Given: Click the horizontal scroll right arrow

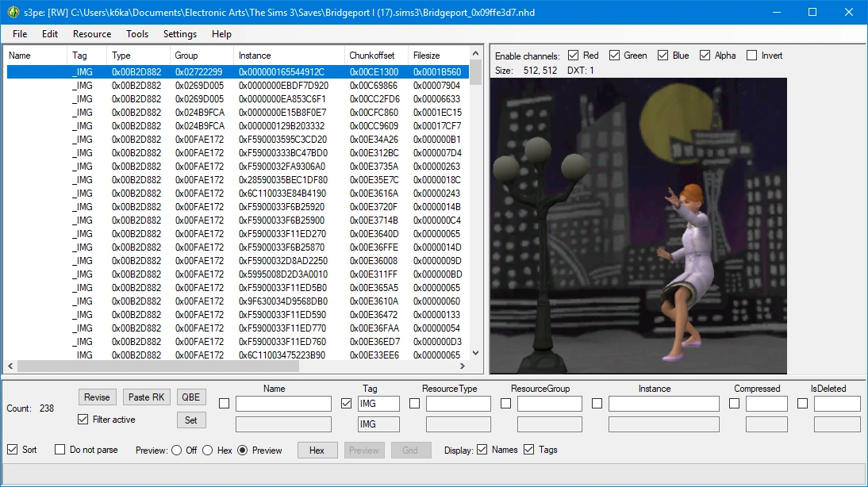Looking at the screenshot, I should (463, 366).
